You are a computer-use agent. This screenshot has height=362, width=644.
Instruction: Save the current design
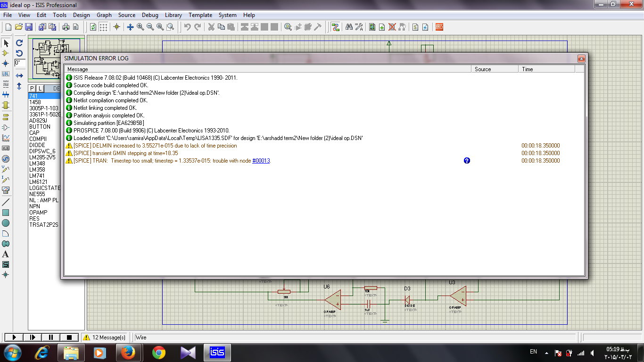[29, 27]
